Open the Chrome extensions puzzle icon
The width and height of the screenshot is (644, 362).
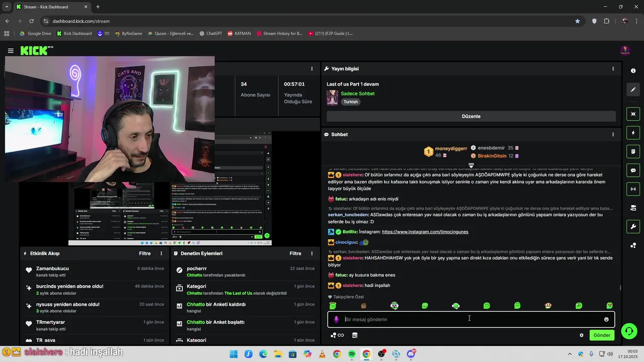click(x=606, y=21)
